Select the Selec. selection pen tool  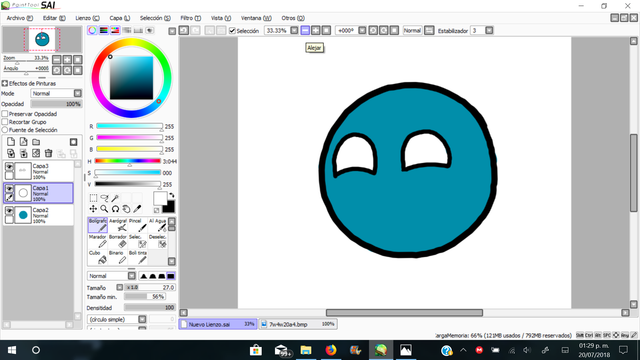pyautogui.click(x=138, y=241)
